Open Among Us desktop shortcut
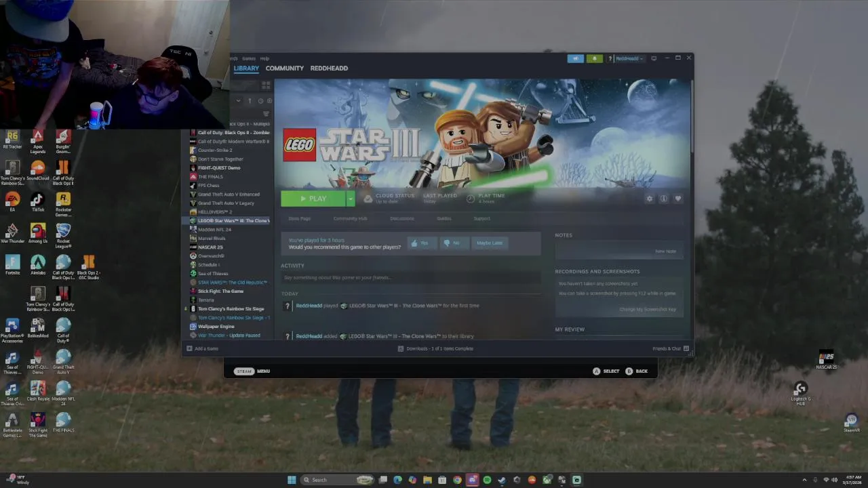The height and width of the screenshot is (488, 868). (x=38, y=234)
